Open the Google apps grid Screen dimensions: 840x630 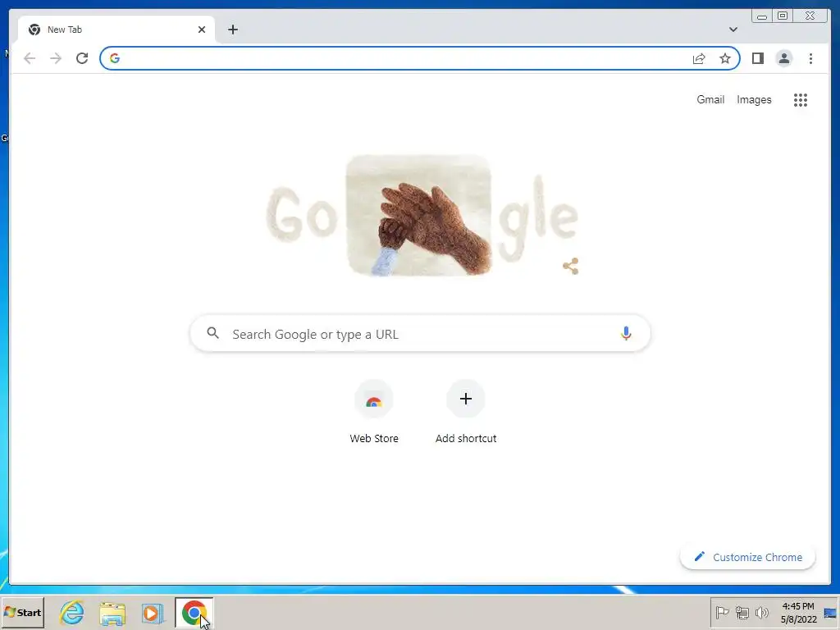tap(801, 99)
